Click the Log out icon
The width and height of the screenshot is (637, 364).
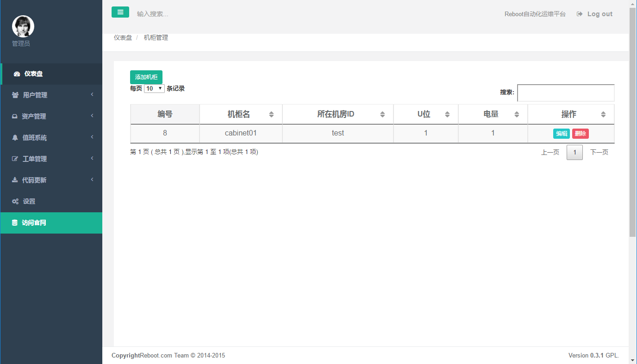pyautogui.click(x=580, y=14)
